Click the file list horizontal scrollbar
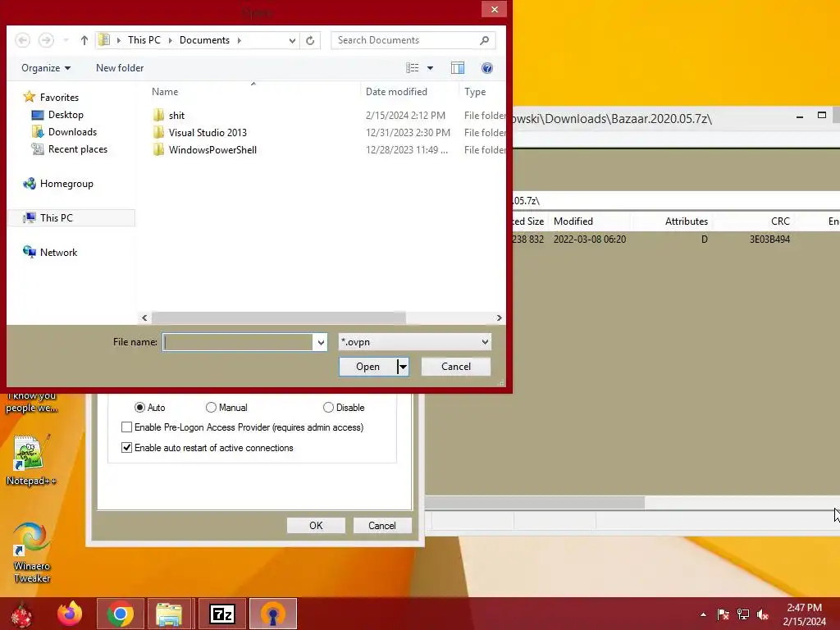The width and height of the screenshot is (840, 630). 279,317
